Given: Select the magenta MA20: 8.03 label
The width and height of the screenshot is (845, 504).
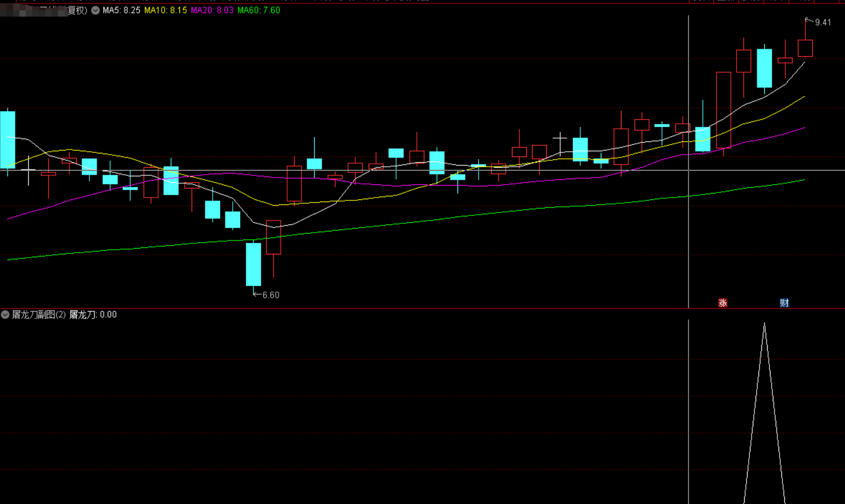Looking at the screenshot, I should click(212, 10).
